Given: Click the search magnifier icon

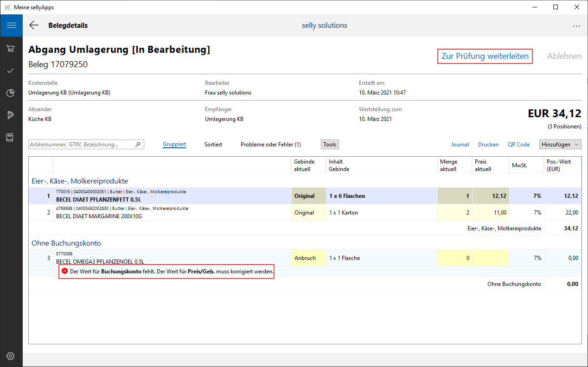Looking at the screenshot, I should pos(138,145).
